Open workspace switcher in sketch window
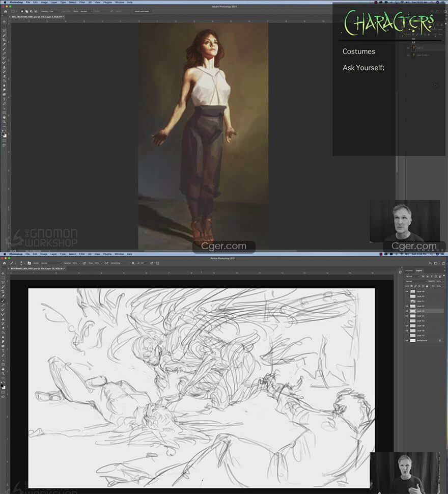The image size is (448, 494). pos(436,263)
